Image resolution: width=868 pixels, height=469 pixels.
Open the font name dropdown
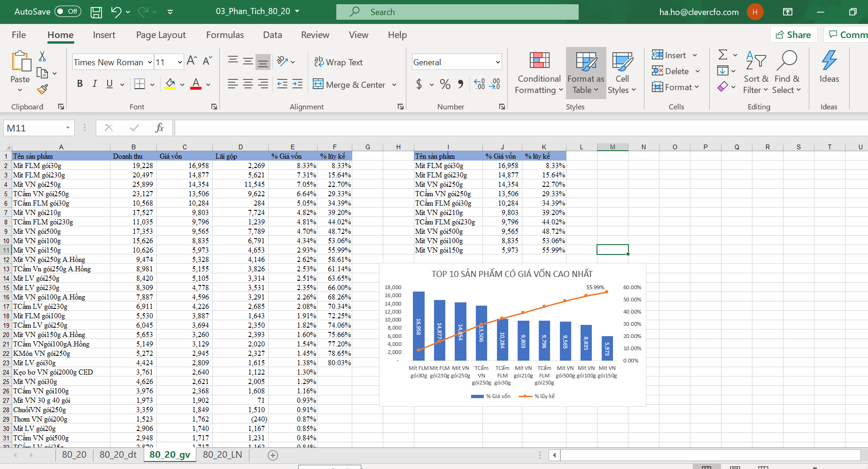150,62
